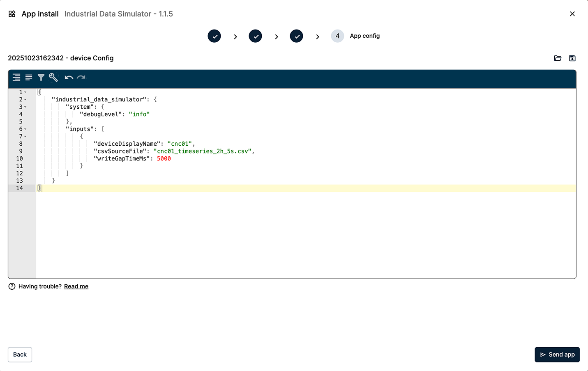The image size is (588, 371).
Task: Collapse the inputs array at line 6
Action: pyautogui.click(x=25, y=129)
